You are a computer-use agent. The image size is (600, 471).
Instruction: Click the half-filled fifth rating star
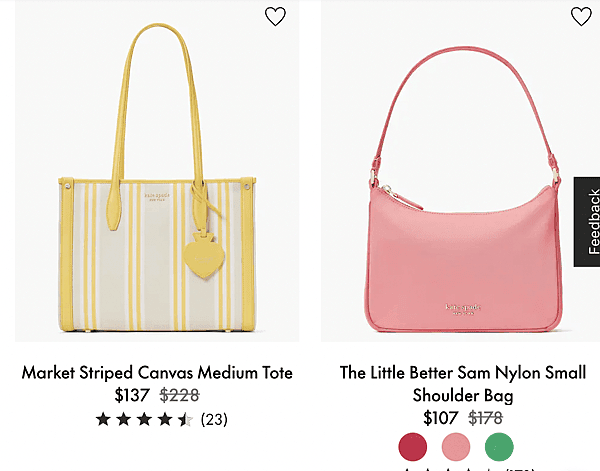(186, 419)
